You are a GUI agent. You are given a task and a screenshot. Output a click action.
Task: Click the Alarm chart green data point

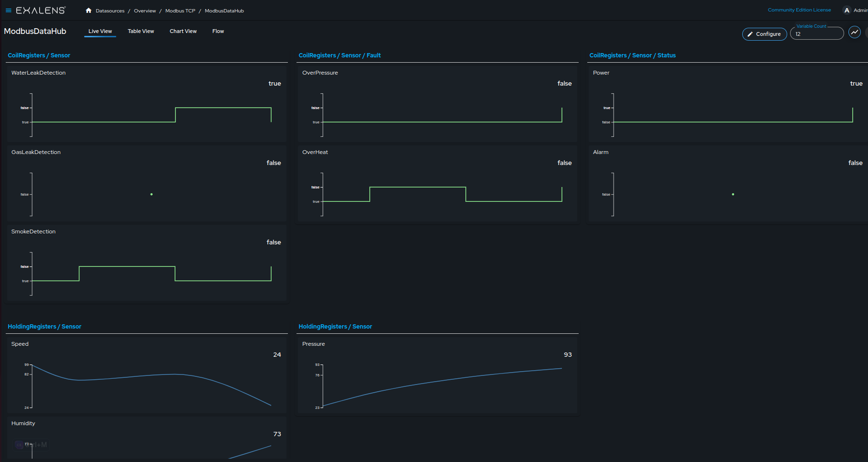click(733, 194)
